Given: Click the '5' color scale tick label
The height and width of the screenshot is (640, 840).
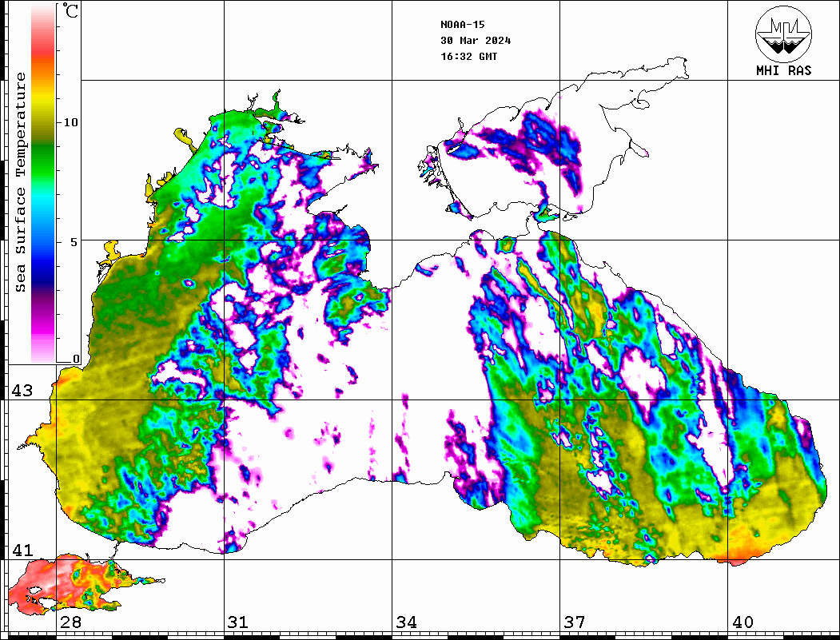Looking at the screenshot, I should click(74, 242).
